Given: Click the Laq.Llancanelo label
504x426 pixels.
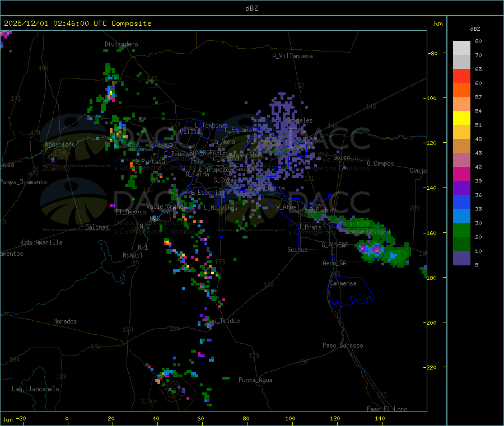Looking at the screenshot, I should point(36,389).
